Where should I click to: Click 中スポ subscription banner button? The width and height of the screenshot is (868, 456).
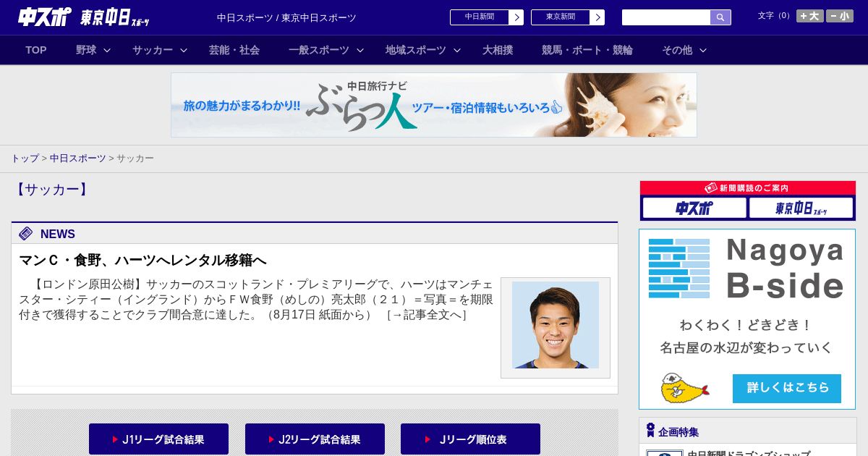pos(694,208)
